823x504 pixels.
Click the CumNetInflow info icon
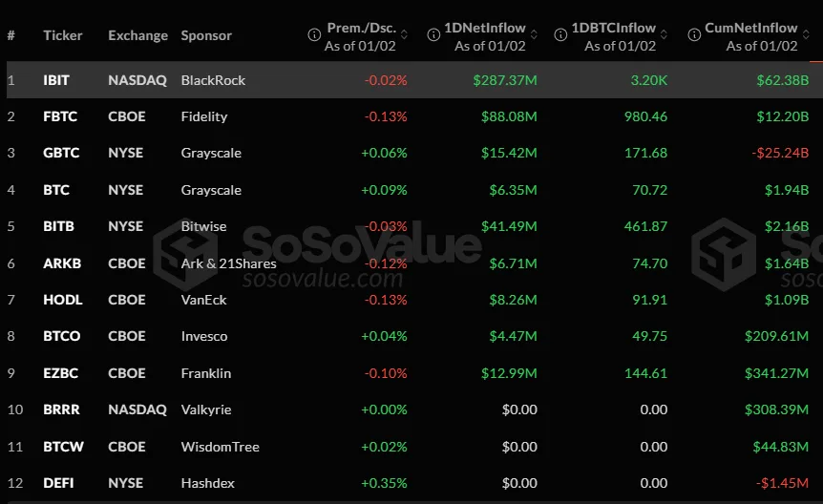pos(694,34)
